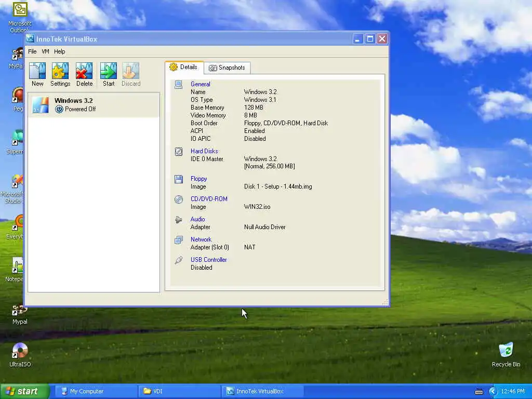Image resolution: width=532 pixels, height=399 pixels.
Task: Click the Audio speaker icon
Action: (x=179, y=220)
